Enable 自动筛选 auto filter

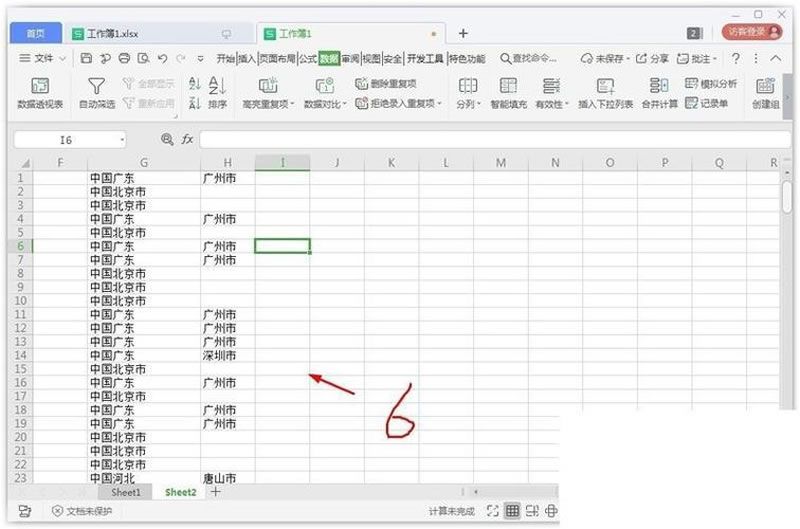pyautogui.click(x=96, y=92)
